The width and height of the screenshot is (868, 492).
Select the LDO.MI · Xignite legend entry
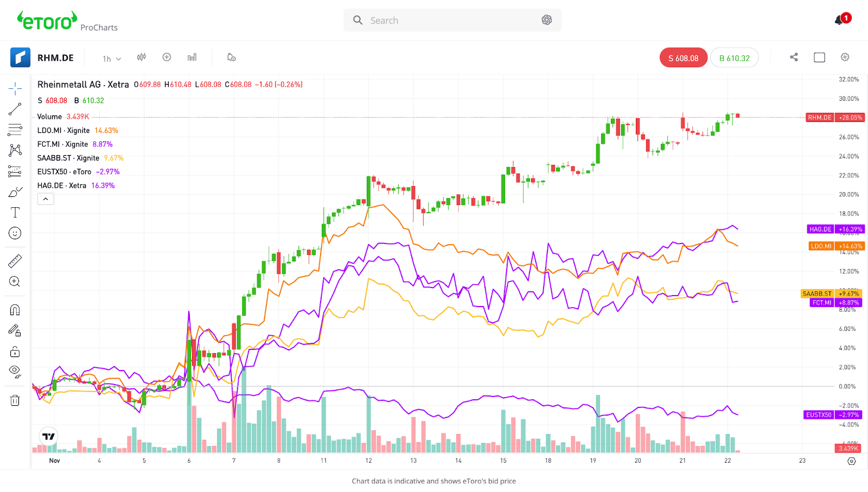point(78,131)
